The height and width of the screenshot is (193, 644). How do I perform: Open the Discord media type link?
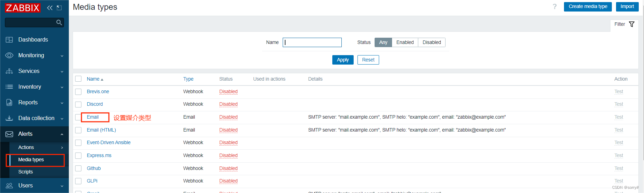[x=95, y=104]
